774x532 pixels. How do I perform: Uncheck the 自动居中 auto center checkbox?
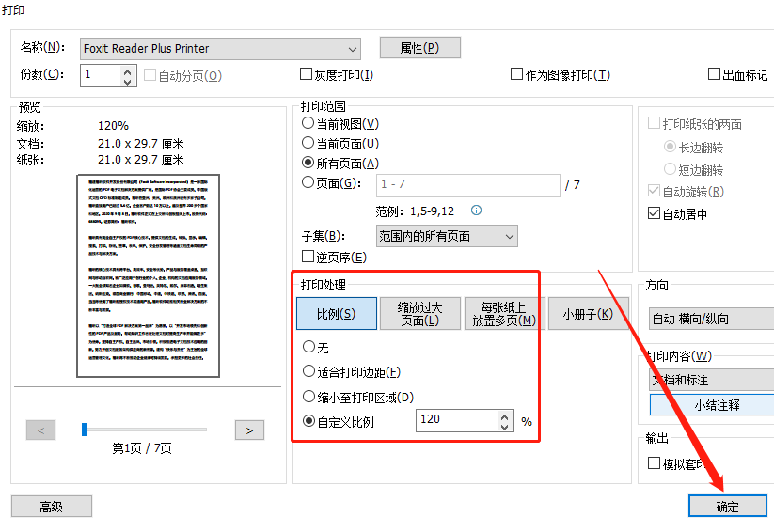(x=654, y=213)
